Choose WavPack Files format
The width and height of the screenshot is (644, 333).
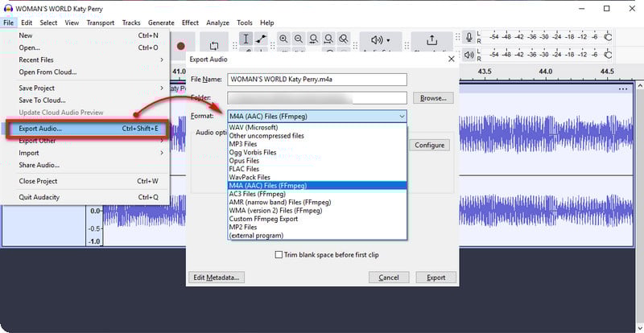317,178
